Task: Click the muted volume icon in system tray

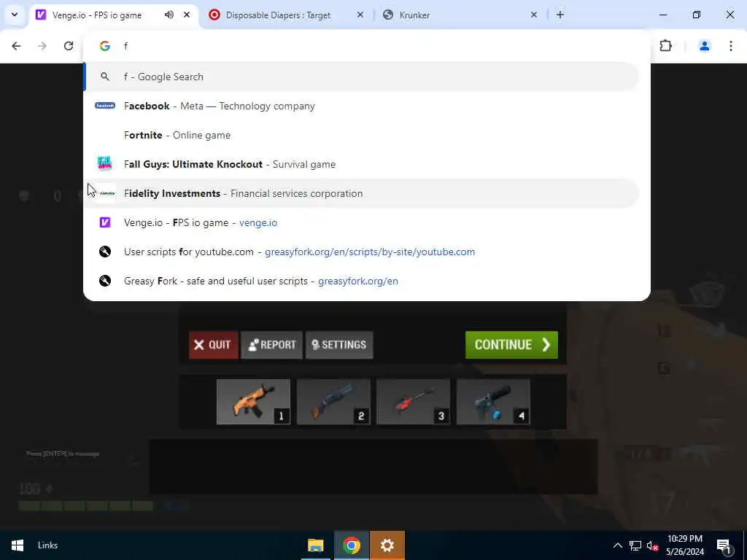Action: (x=652, y=545)
